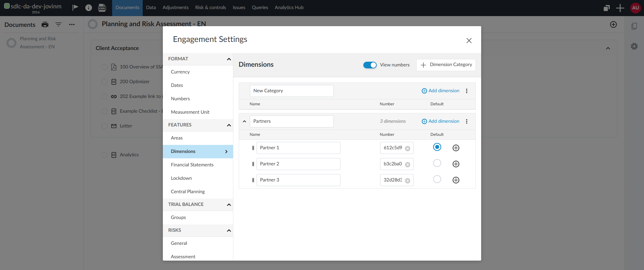Open the Risk & controls tab

click(x=211, y=8)
